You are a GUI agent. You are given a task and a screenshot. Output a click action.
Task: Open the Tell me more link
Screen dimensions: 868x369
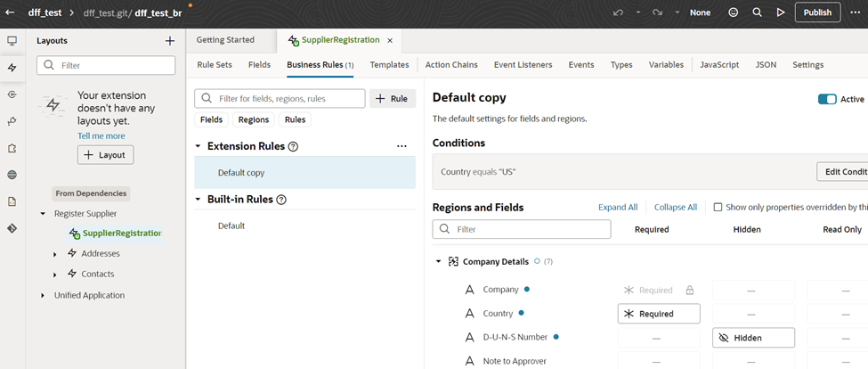pyautogui.click(x=101, y=135)
